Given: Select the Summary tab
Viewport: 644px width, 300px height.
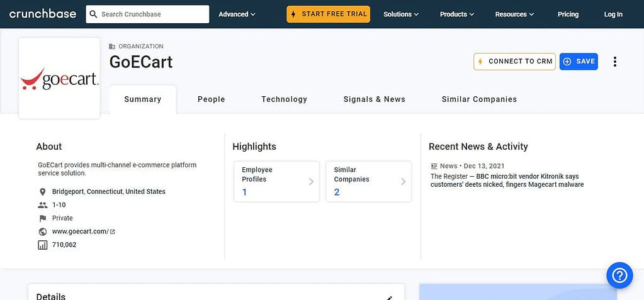Looking at the screenshot, I should coord(143,99).
